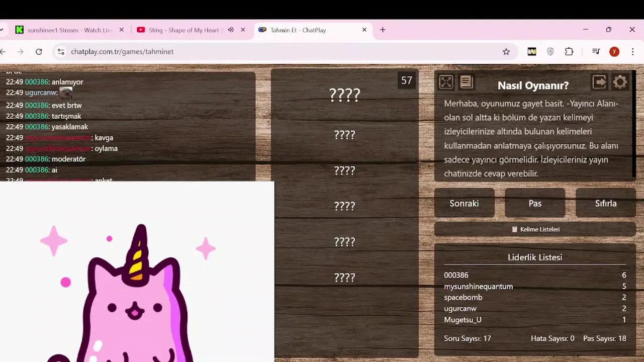Close the sunshinee1 Stream tab
The height and width of the screenshot is (362, 644).
[x=121, y=30]
